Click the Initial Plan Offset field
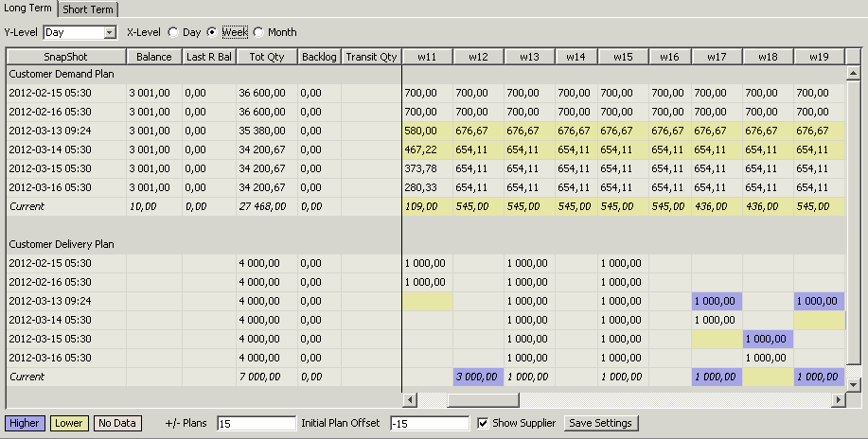Viewport: 868px width, 439px height. point(429,424)
